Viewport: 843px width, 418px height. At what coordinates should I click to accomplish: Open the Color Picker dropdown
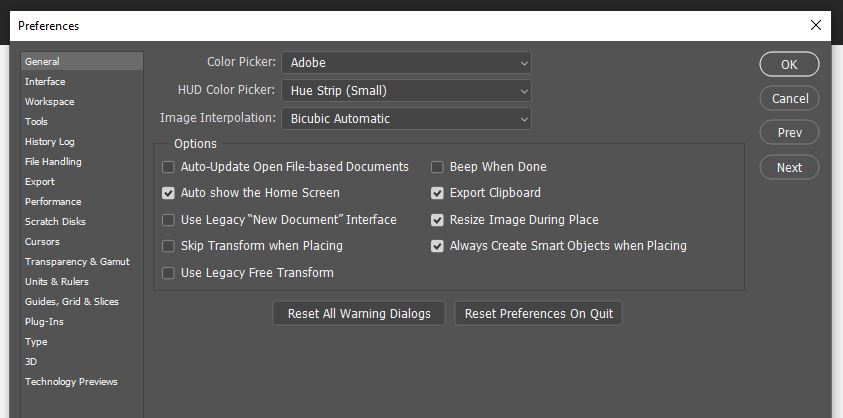pos(406,63)
